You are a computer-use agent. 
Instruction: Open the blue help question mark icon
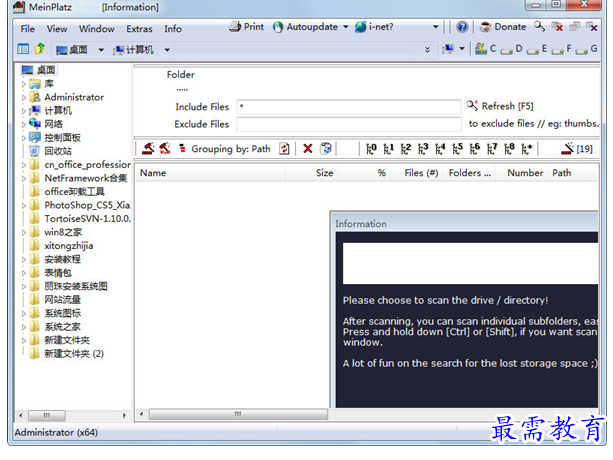click(462, 27)
